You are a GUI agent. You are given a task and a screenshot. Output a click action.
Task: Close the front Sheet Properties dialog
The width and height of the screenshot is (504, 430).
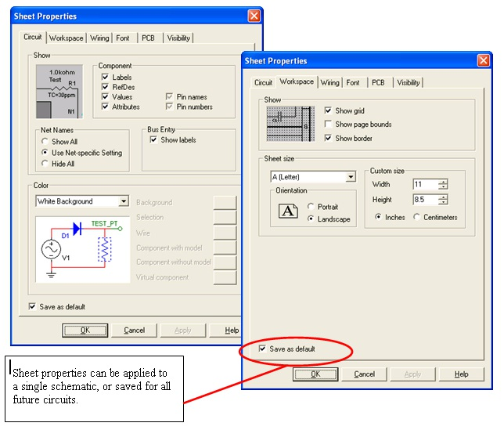click(x=484, y=60)
